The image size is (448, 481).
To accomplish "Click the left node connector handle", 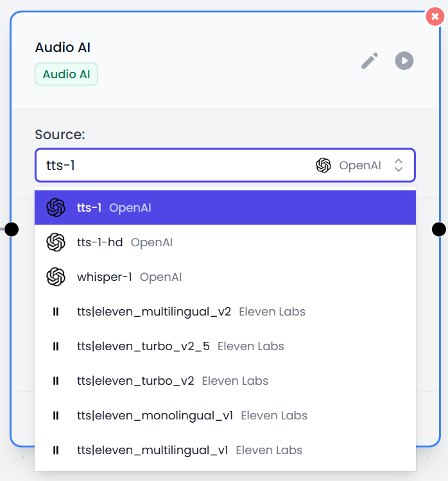I will point(12,229).
